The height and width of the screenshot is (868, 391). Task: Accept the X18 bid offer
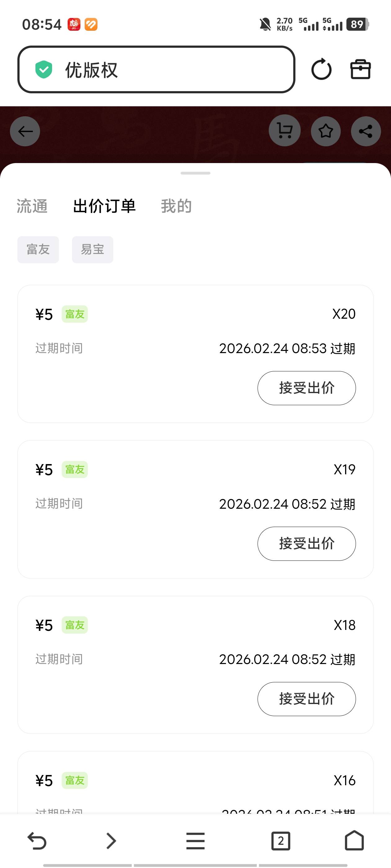click(x=306, y=699)
